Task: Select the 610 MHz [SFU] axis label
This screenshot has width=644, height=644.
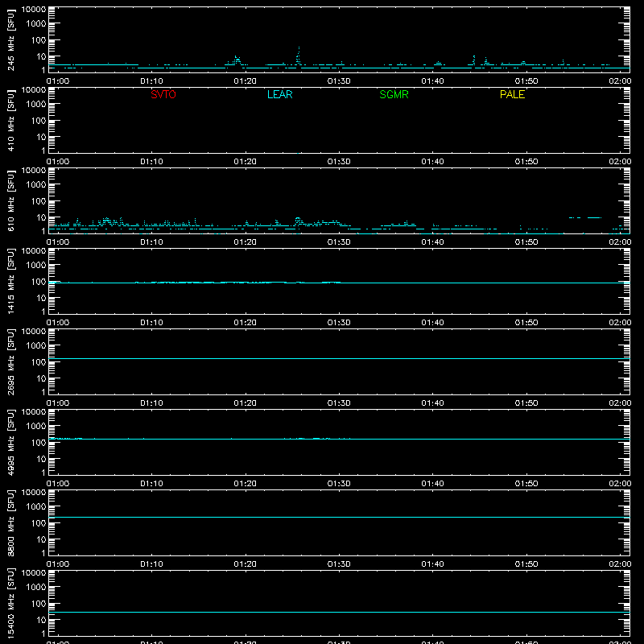Action: 10,200
